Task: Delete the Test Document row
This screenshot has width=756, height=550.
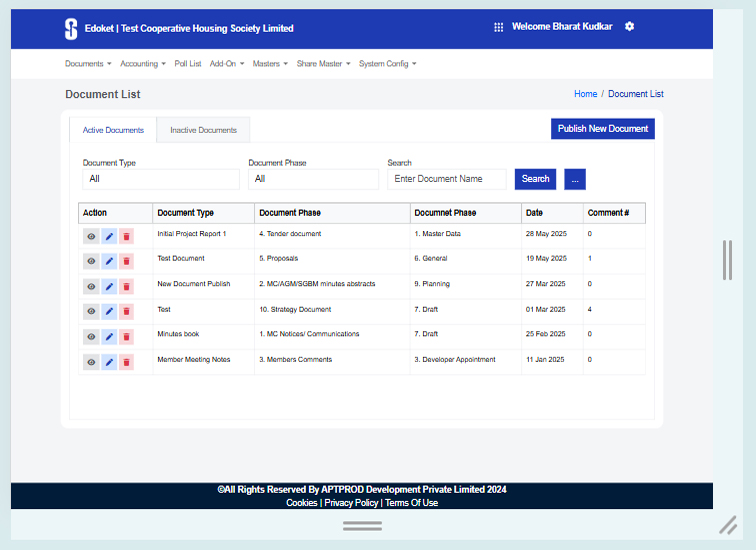Action: tap(126, 261)
